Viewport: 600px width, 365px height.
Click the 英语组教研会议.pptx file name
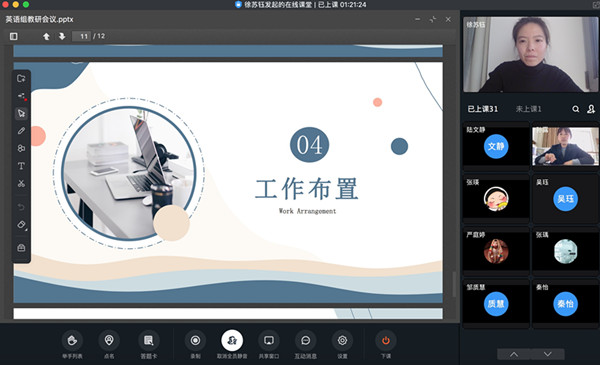(x=39, y=19)
